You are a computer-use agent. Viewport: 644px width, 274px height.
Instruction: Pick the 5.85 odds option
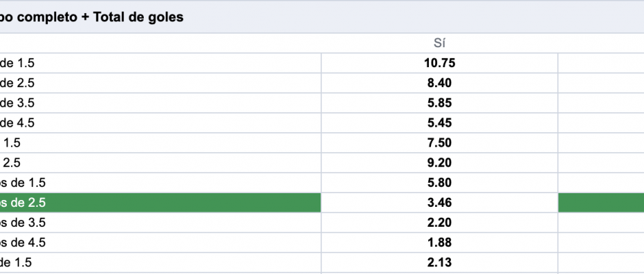coord(439,103)
